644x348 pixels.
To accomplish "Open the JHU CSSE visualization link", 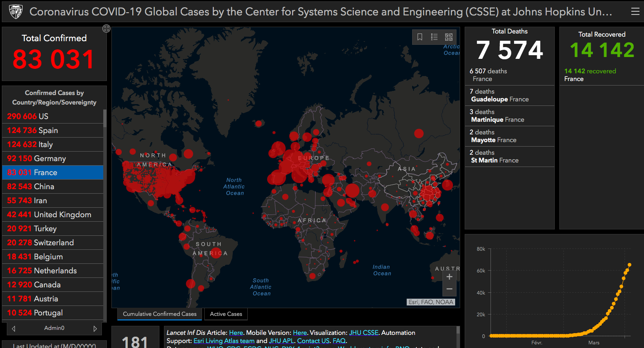I will coord(363,333).
